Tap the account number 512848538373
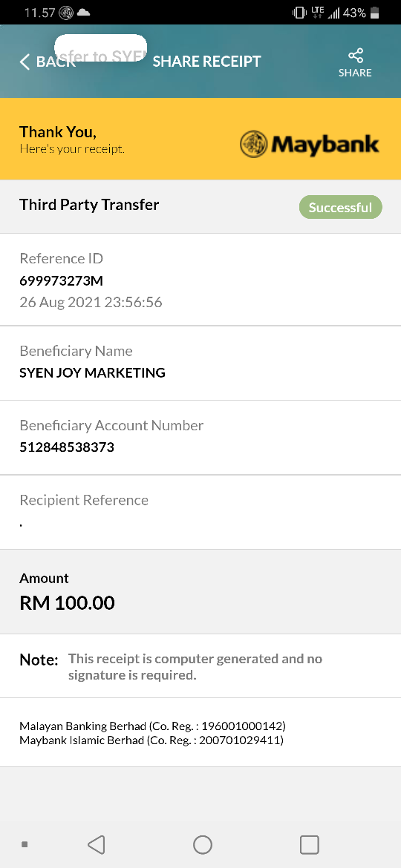 coord(67,447)
